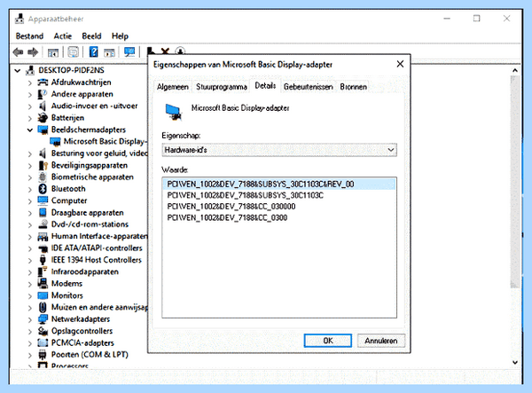Expand the PCMCIA-adapters node
The width and height of the screenshot is (532, 393).
tap(30, 343)
